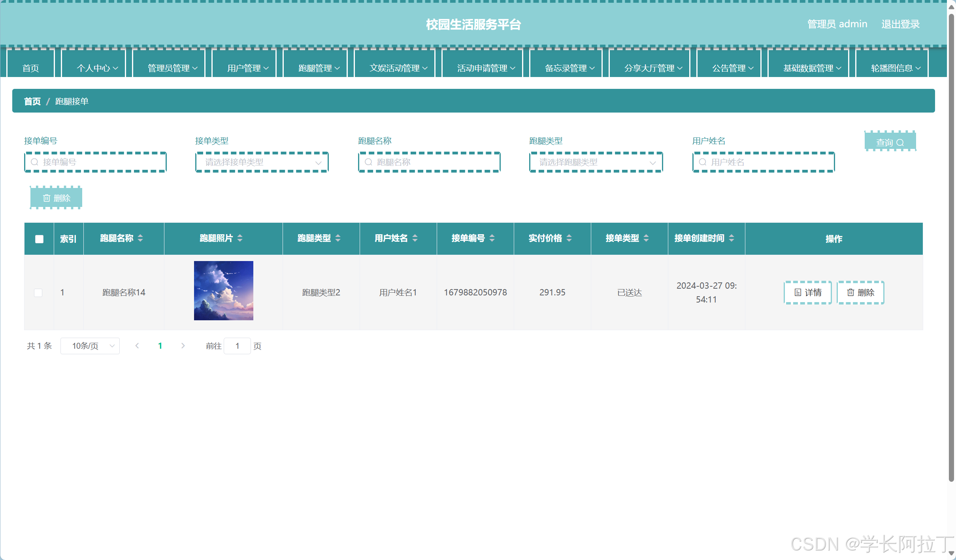Click the 跑腿名称 column sort arrows

tap(140, 238)
